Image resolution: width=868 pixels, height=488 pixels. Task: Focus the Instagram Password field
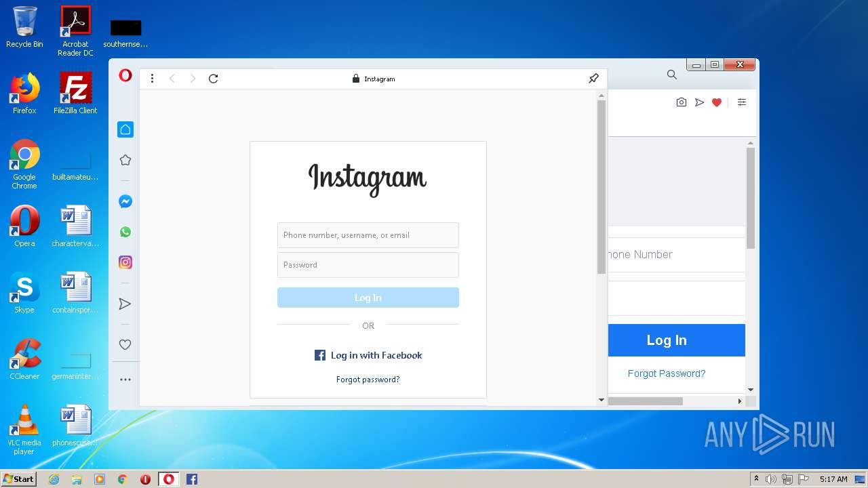coord(368,265)
